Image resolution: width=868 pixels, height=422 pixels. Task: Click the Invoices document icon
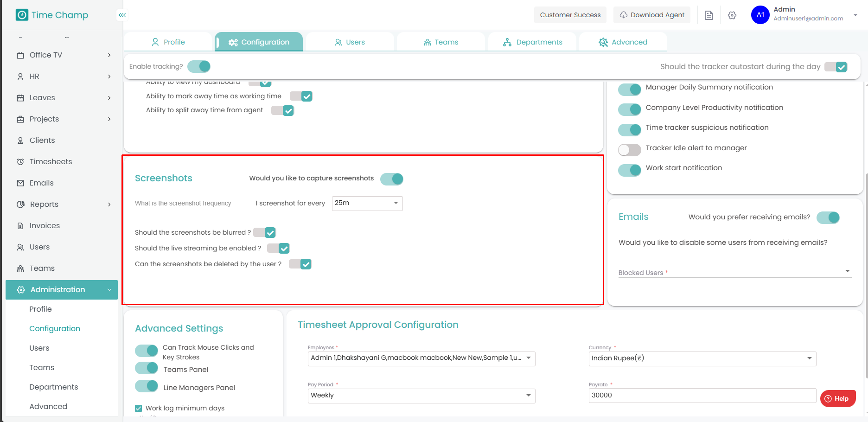tap(20, 226)
